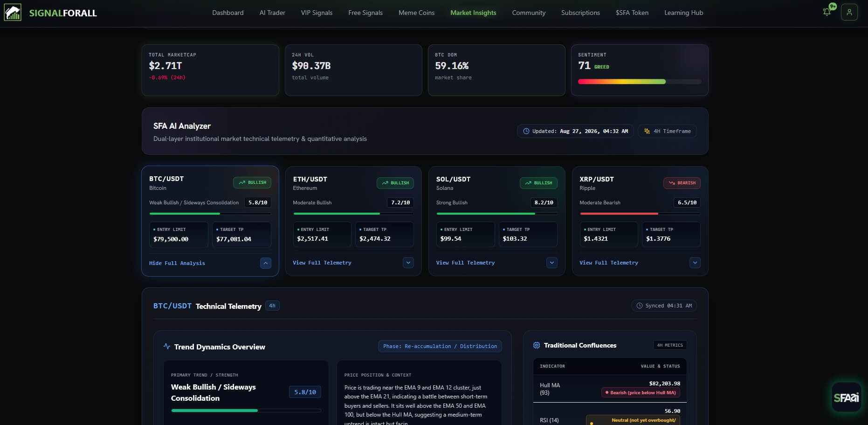Open $SFA Token page
868x425 pixels.
[632, 13]
